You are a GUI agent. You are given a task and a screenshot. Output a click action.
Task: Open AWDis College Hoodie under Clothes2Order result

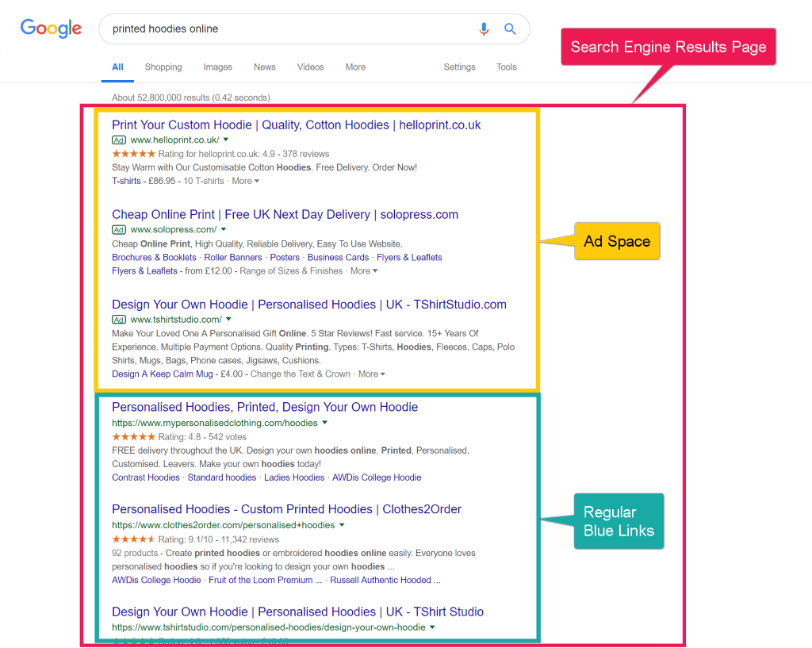coord(156,580)
